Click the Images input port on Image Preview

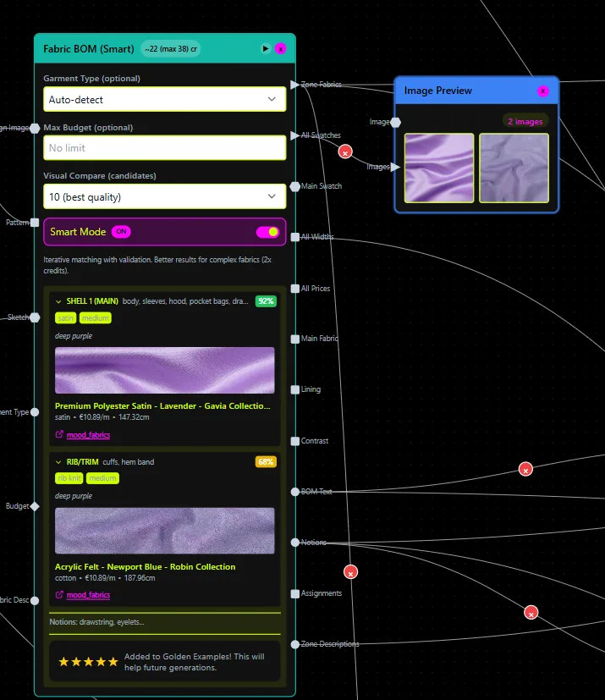(x=395, y=167)
